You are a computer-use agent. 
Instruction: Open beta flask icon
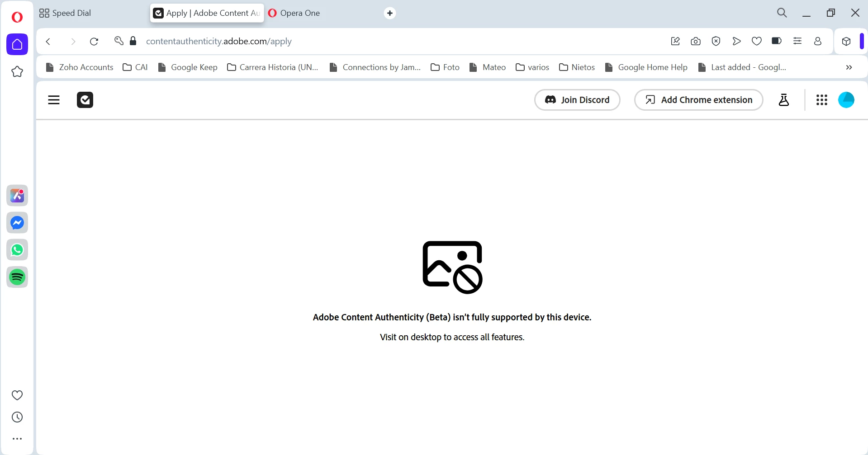click(784, 100)
